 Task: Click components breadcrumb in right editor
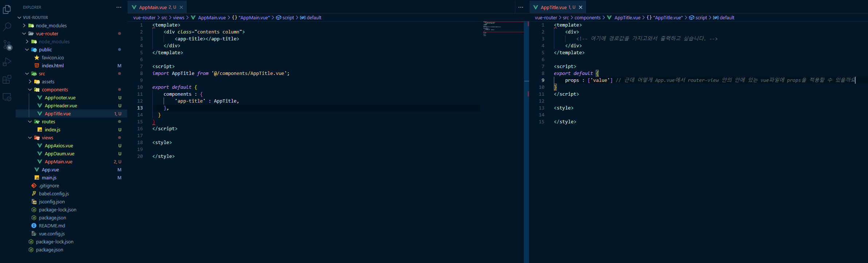(587, 17)
